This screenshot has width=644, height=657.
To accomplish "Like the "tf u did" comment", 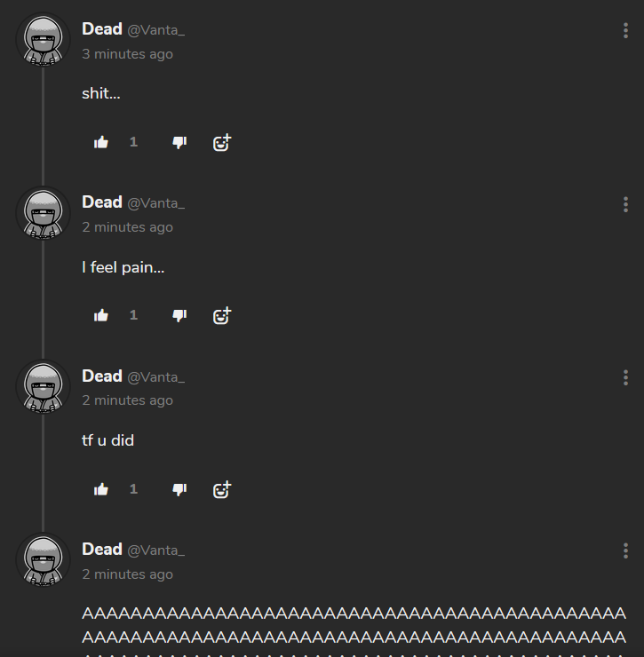I will (x=101, y=489).
